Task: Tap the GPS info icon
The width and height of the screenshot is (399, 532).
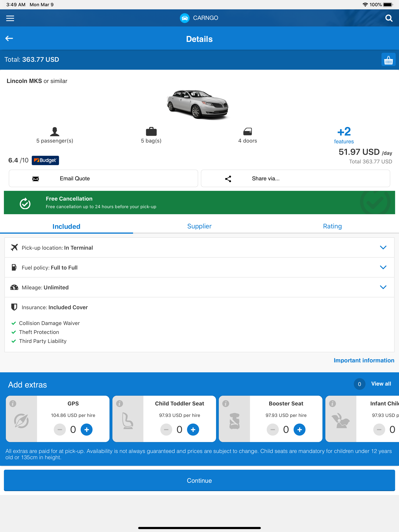Action: tap(13, 403)
